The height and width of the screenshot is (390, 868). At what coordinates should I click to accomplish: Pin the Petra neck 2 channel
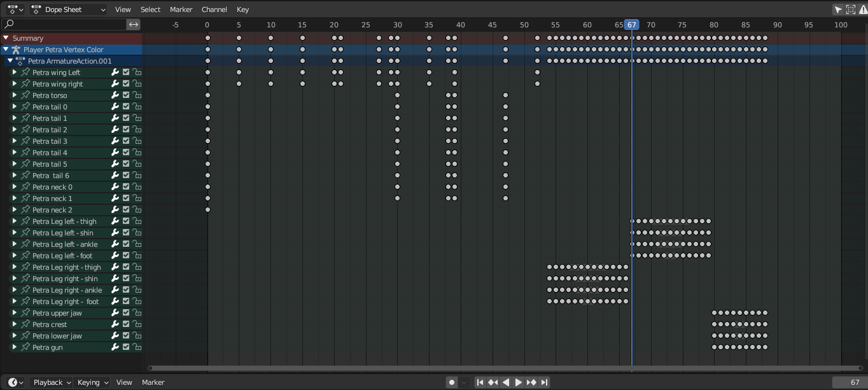coord(25,210)
